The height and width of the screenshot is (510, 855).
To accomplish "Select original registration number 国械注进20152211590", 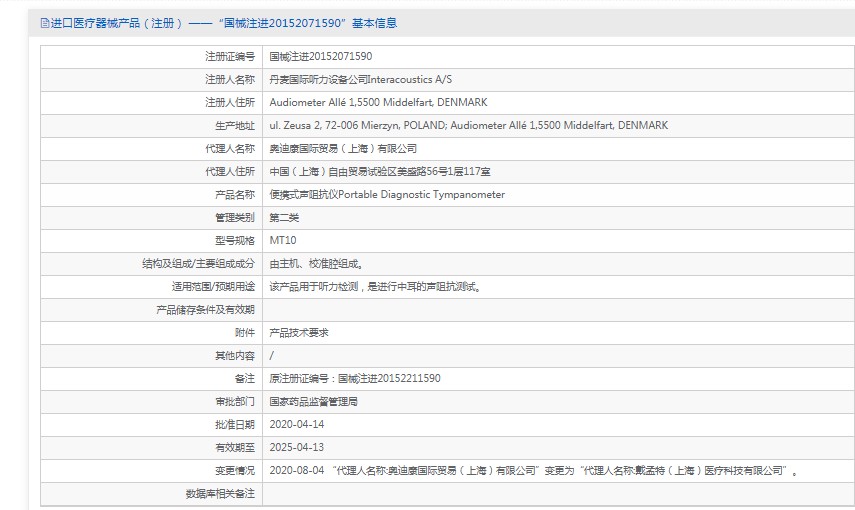I will click(x=355, y=379).
